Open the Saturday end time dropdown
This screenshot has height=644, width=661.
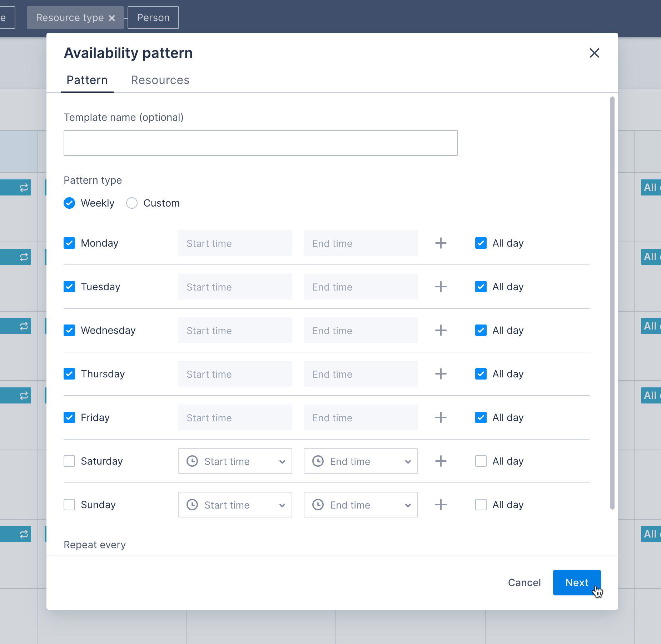click(x=408, y=461)
